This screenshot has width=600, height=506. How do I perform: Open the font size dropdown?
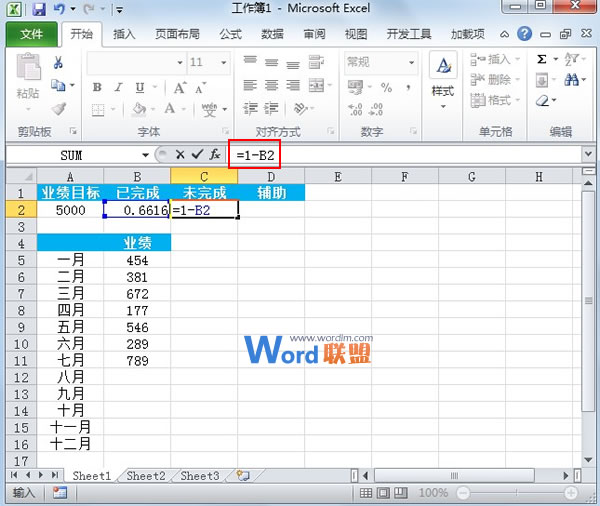[223, 62]
